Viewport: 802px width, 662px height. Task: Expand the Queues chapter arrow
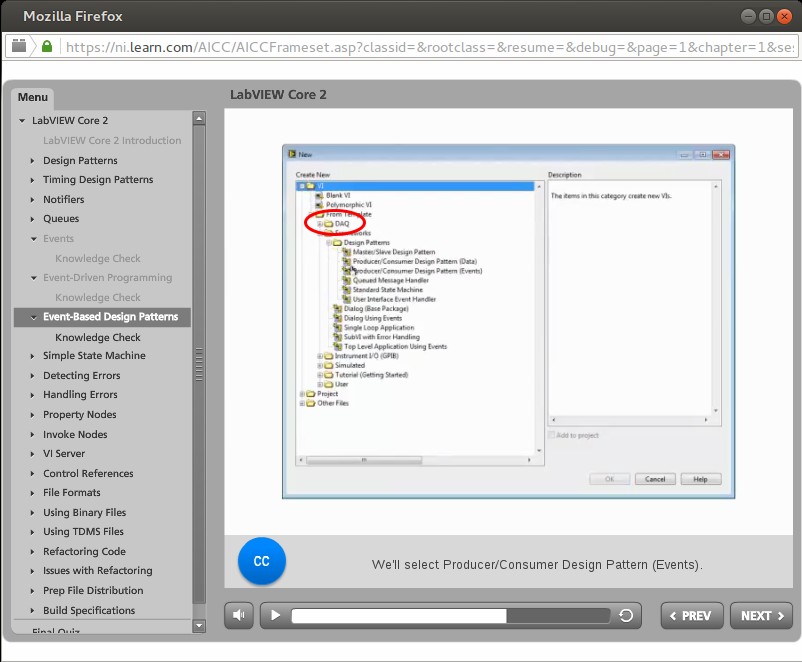pyautogui.click(x=32, y=219)
